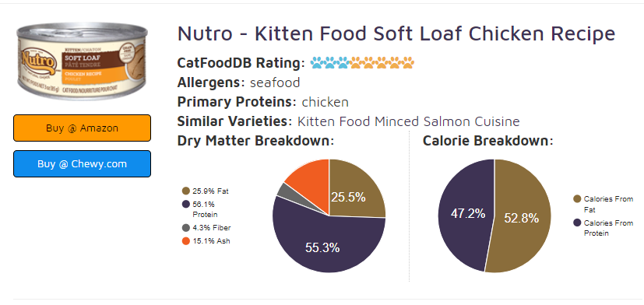
Task: Select Calories From Protein legend dot
Action: coord(577,223)
